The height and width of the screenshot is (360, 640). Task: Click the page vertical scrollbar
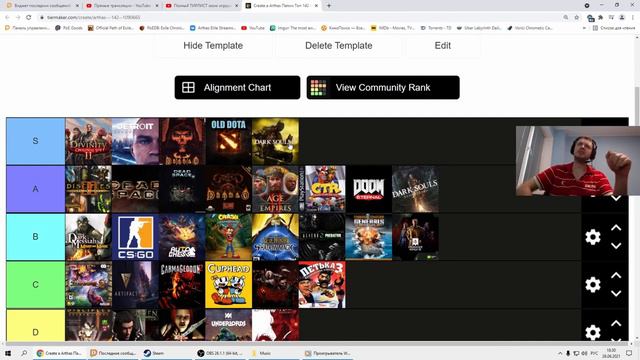pos(637,188)
